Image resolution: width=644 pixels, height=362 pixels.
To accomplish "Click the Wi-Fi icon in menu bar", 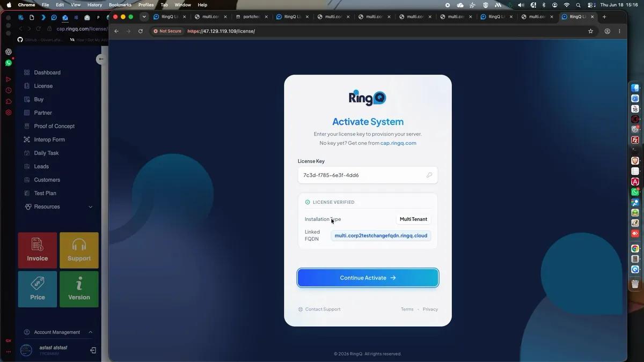I will coord(566,5).
